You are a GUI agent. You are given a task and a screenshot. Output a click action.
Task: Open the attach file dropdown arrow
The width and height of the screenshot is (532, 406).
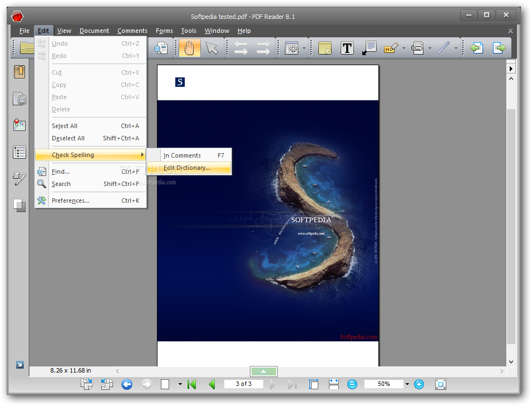tap(430, 48)
